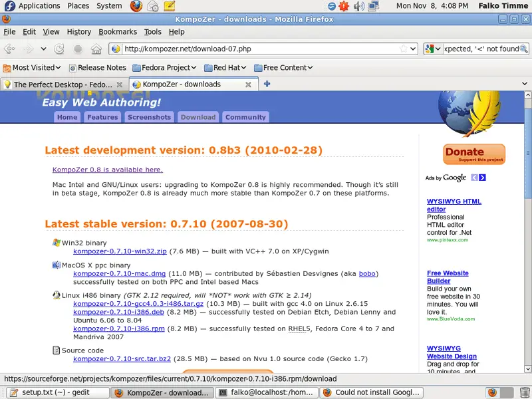Click the search magnifier icon
532x399 pixels.
524,49
